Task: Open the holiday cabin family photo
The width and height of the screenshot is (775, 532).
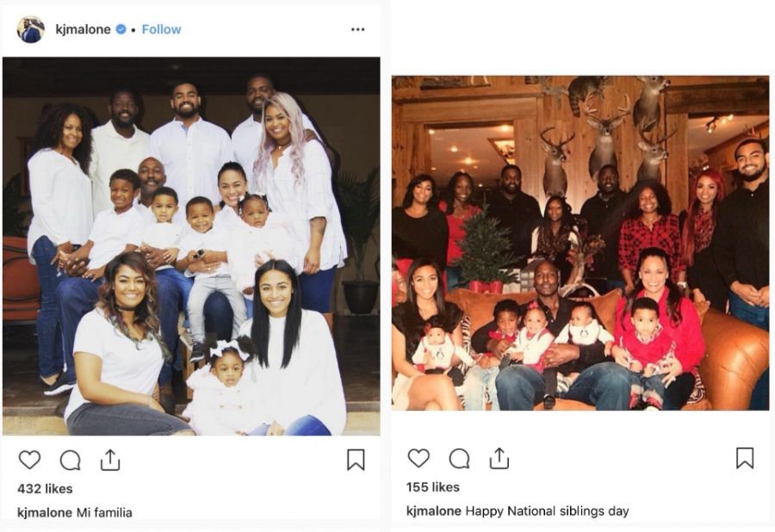Action: click(x=580, y=243)
